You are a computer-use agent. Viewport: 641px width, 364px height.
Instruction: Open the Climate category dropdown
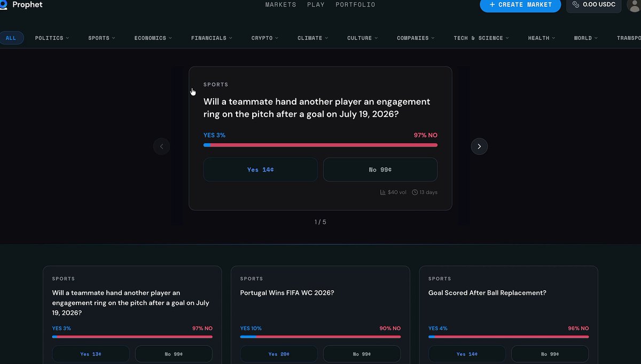pyautogui.click(x=313, y=38)
